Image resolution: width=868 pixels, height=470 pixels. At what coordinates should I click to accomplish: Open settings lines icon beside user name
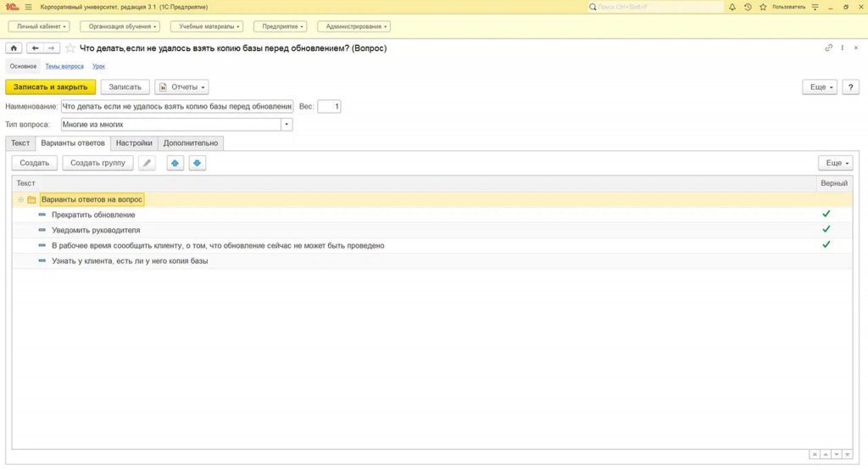(815, 7)
